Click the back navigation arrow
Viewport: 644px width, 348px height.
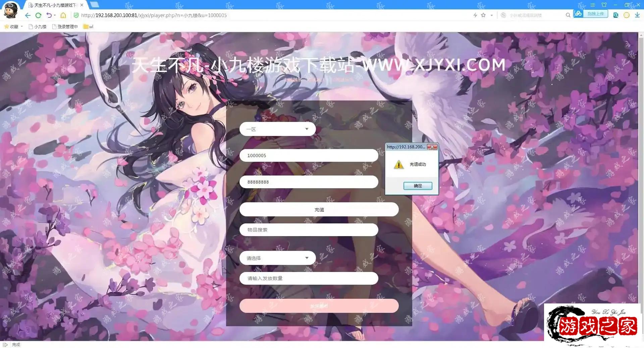click(x=28, y=15)
